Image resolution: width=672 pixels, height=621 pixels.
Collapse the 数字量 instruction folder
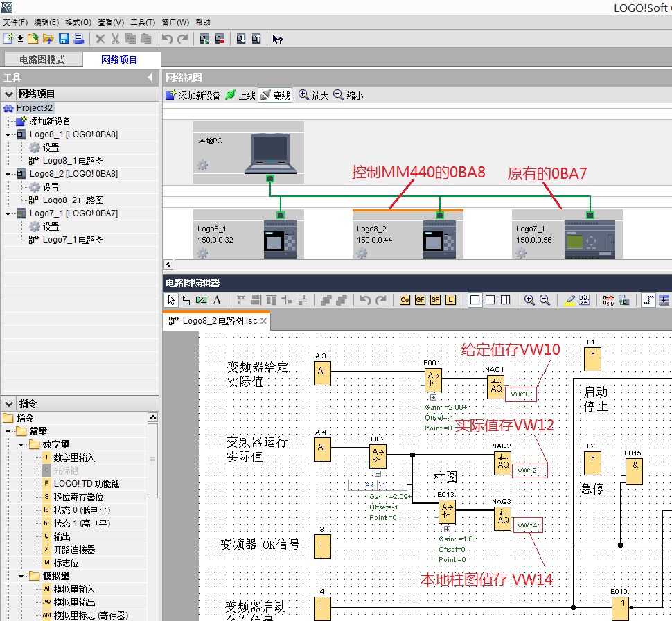(21, 444)
